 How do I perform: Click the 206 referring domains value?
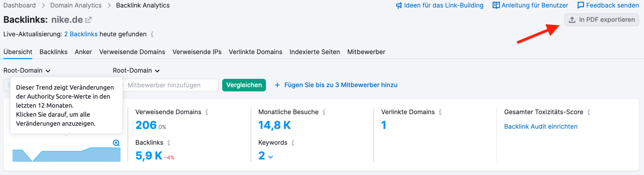[146, 125]
